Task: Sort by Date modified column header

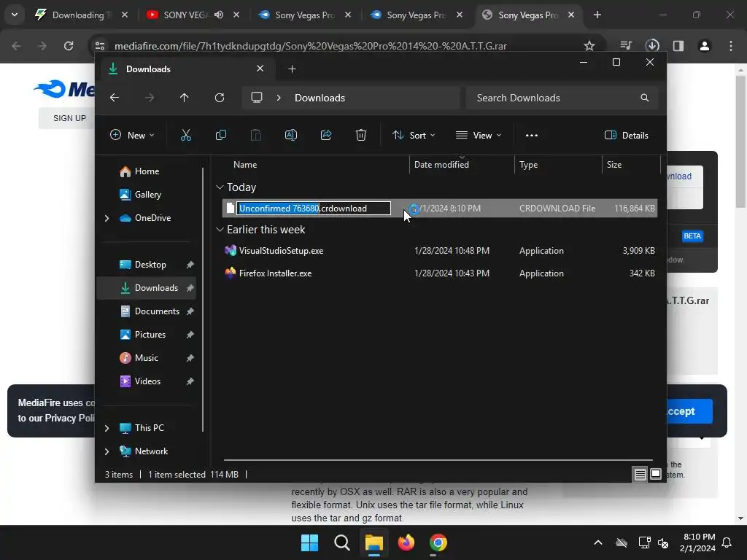Action: (x=462, y=165)
